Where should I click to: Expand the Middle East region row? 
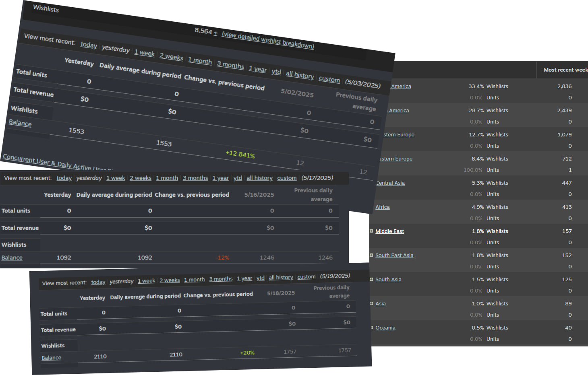371,231
